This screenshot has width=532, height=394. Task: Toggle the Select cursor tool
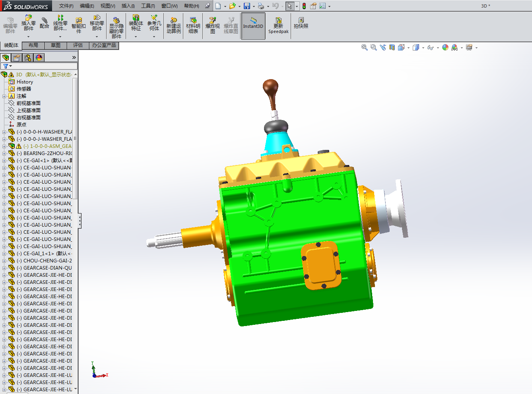(x=290, y=6)
